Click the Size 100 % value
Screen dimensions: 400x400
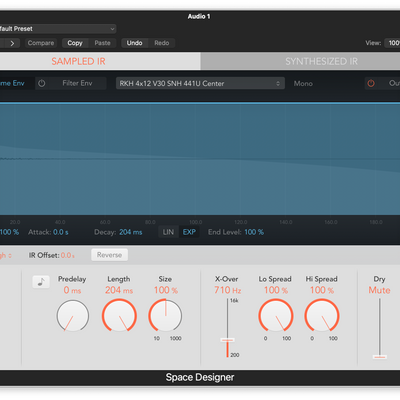166,290
